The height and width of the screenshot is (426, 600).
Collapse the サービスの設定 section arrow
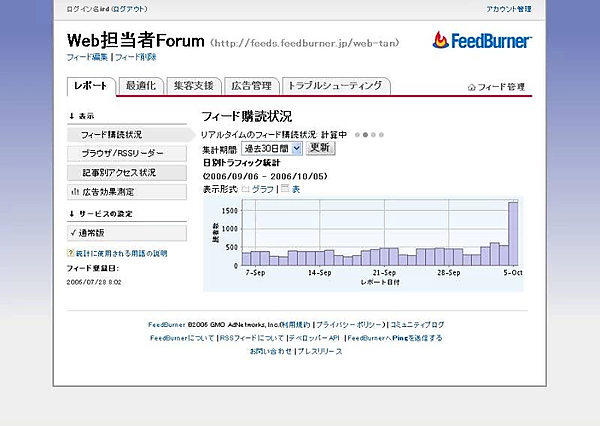point(71,214)
